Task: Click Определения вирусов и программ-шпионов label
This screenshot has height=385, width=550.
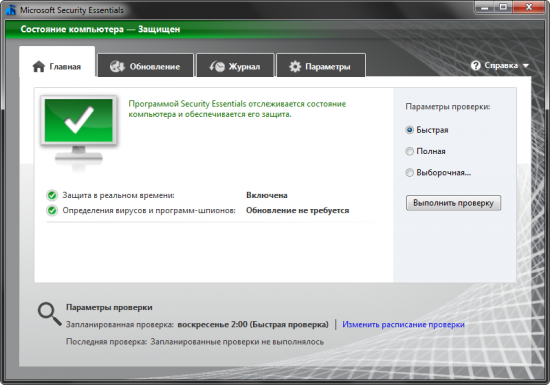Action: pyautogui.click(x=149, y=210)
